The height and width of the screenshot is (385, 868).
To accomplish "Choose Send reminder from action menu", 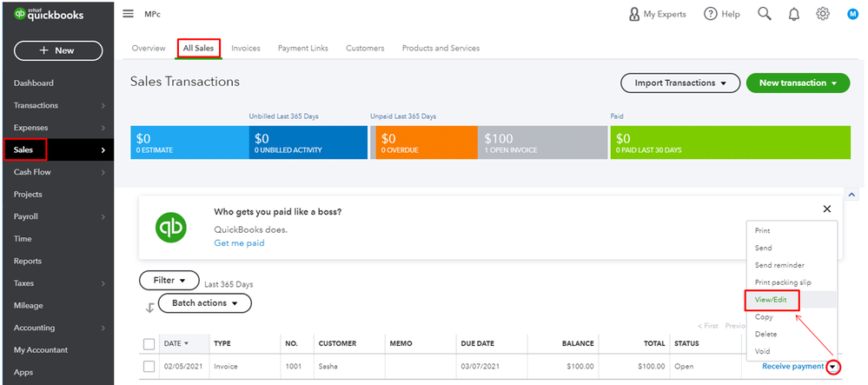I will 792,265.
